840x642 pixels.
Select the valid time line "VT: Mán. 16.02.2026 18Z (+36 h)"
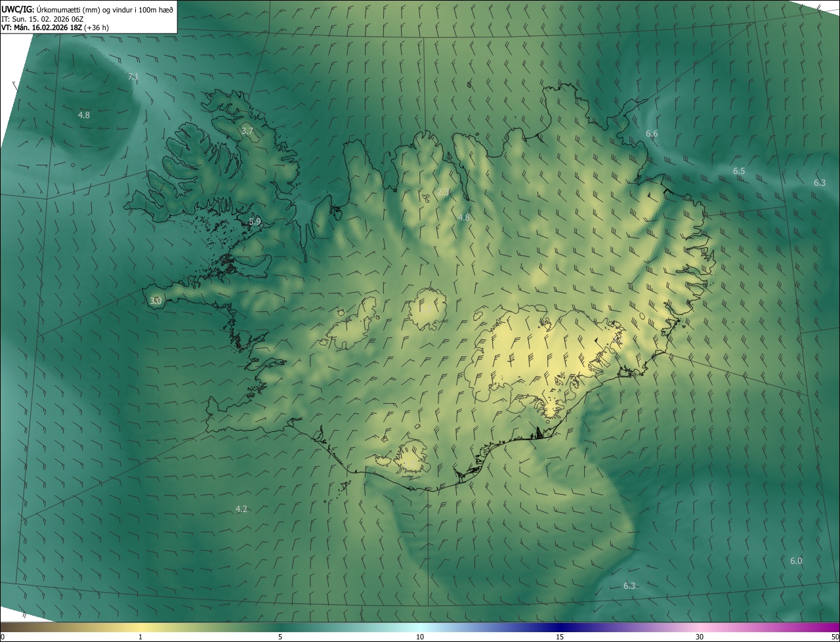point(55,28)
